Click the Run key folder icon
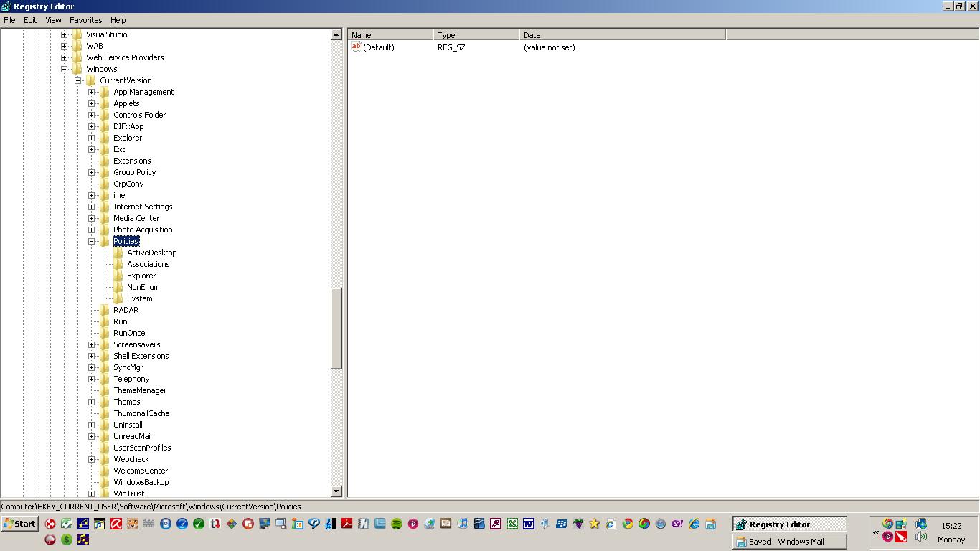The image size is (980, 551). [x=105, y=321]
